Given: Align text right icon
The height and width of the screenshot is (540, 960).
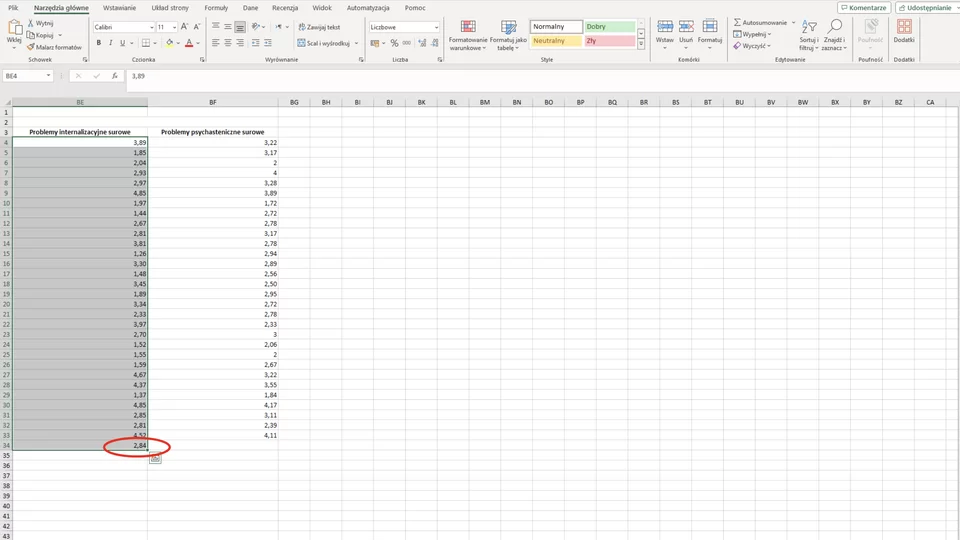Looking at the screenshot, I should [x=240, y=43].
